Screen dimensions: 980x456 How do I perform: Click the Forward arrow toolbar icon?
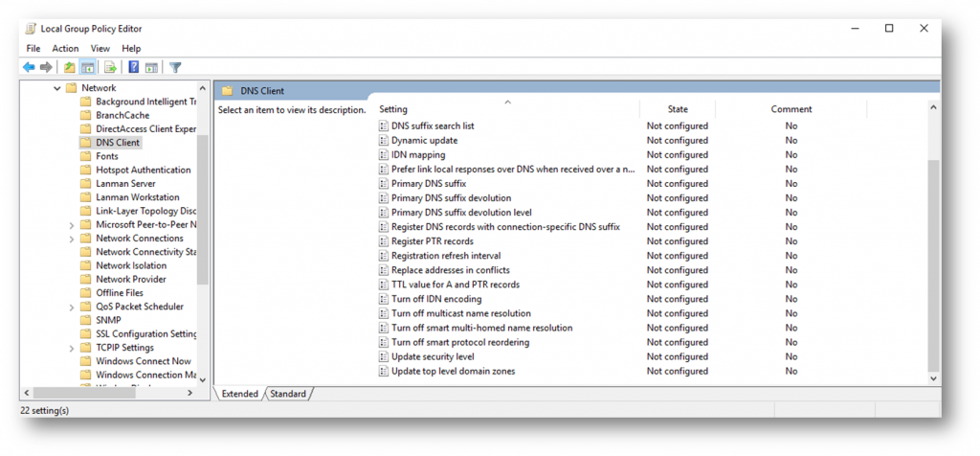point(46,68)
